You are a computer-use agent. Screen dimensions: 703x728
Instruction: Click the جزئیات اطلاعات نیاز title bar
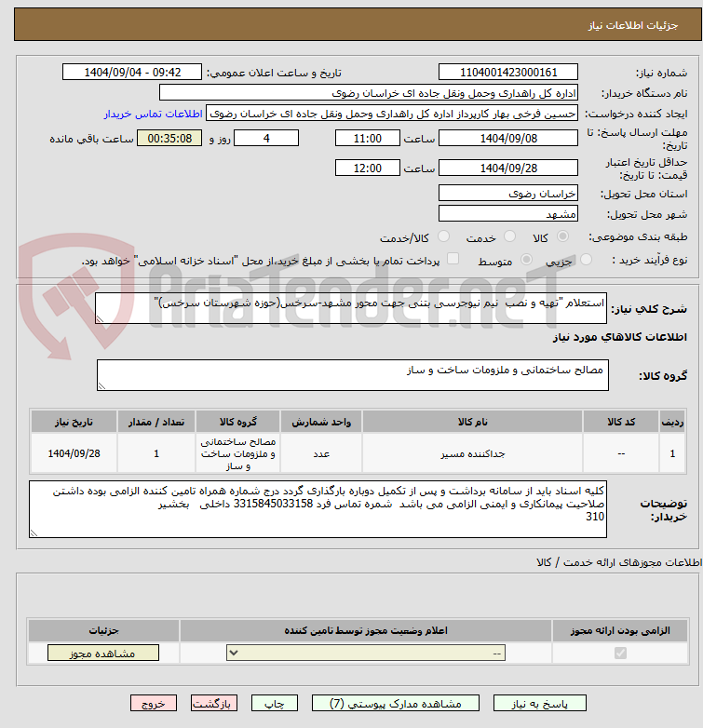click(358, 24)
